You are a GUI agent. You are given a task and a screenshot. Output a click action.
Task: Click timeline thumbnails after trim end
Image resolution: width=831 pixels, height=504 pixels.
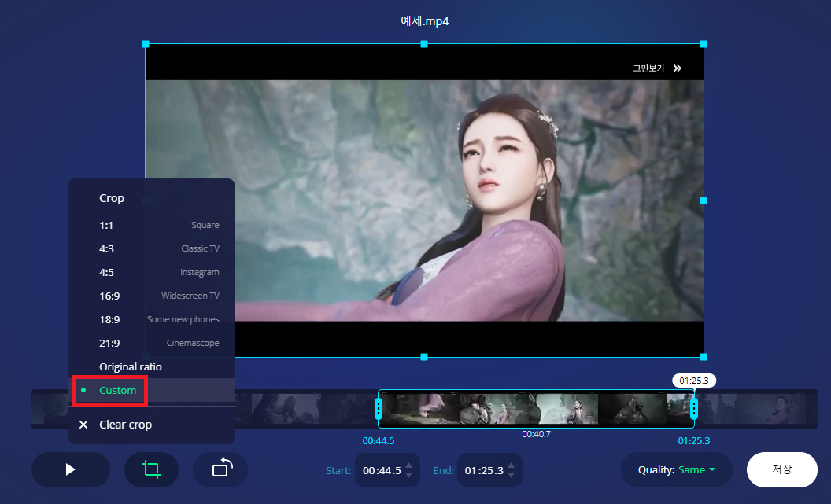point(756,409)
